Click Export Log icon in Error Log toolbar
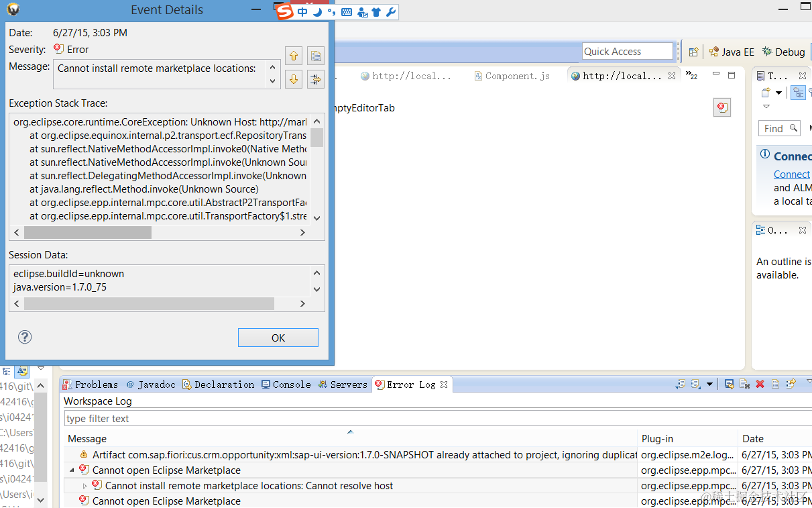Viewport: 812px width, 508px height. (x=681, y=384)
